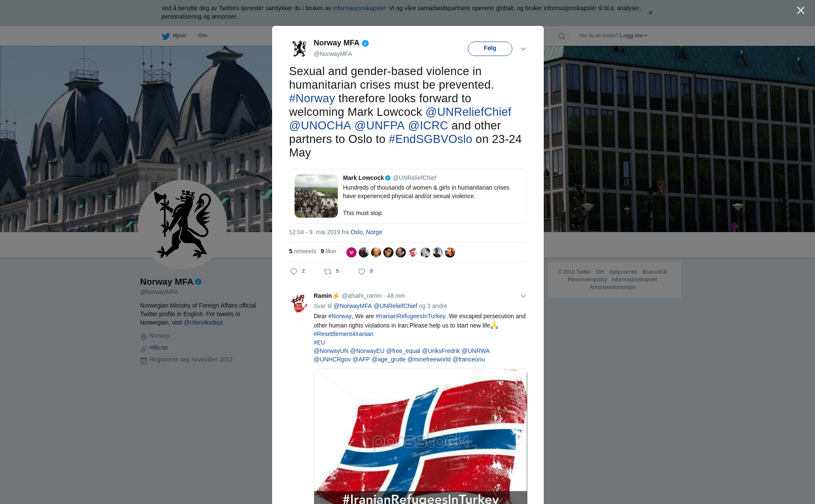Click the pink heart liker avatar
The image size is (815, 504).
pyautogui.click(x=351, y=252)
